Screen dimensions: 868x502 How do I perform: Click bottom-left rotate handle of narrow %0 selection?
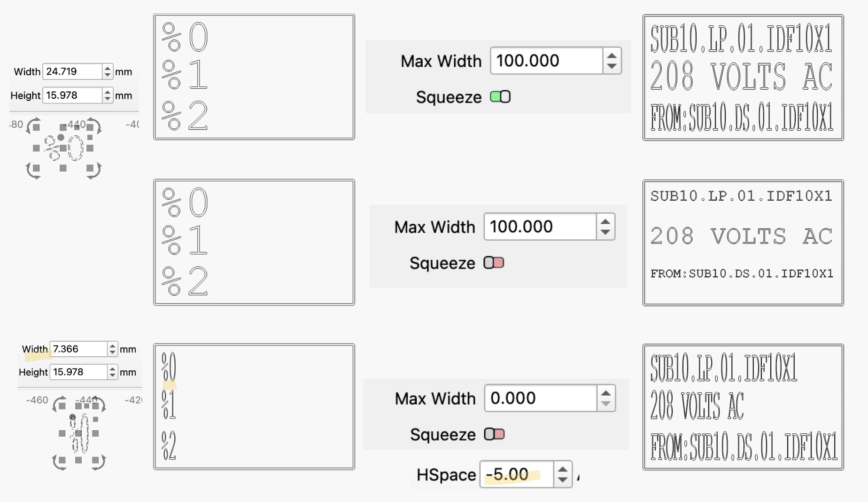tap(59, 462)
